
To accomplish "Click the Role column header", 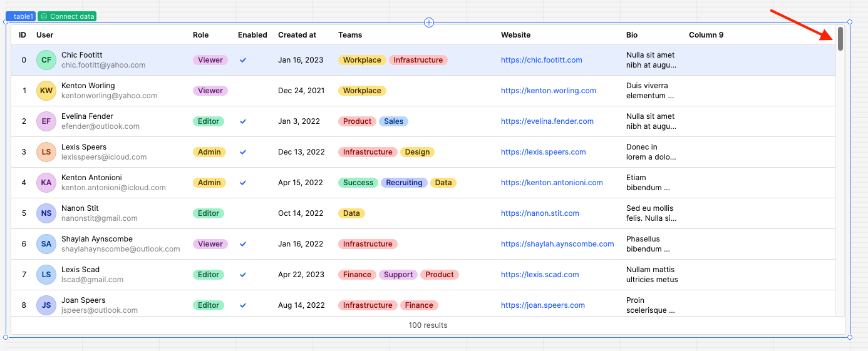I will tap(200, 35).
